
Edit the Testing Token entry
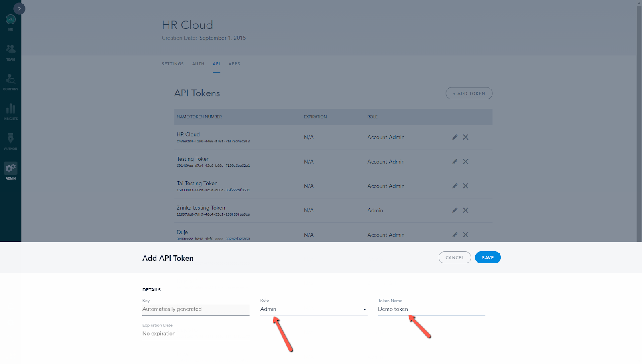[x=455, y=162]
